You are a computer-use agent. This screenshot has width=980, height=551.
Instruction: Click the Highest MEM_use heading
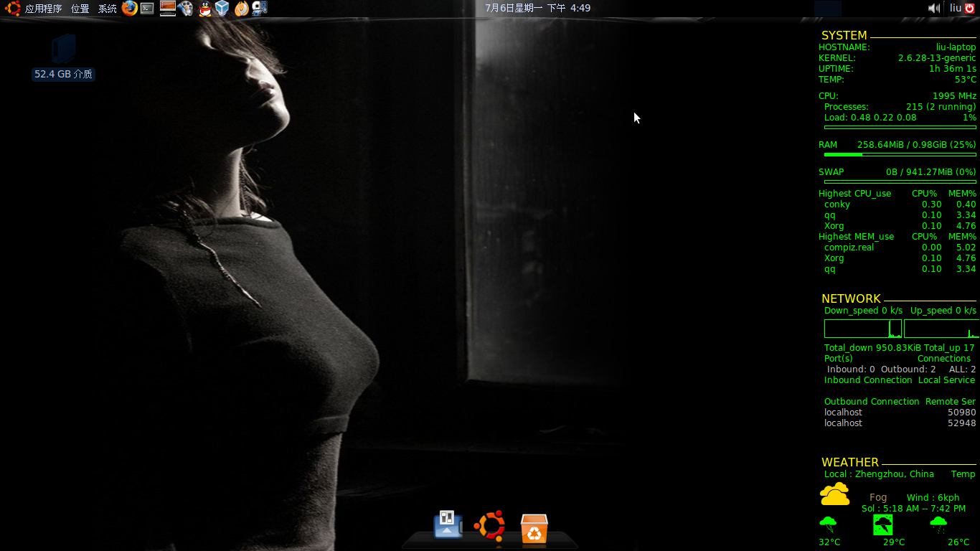[x=856, y=237]
